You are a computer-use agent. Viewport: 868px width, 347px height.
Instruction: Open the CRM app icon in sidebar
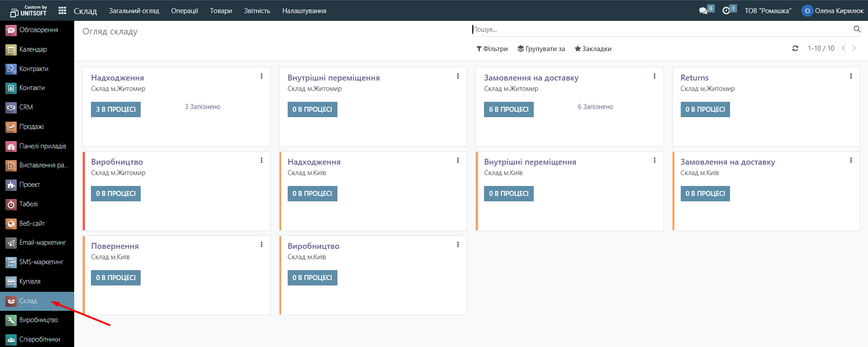[x=11, y=108]
